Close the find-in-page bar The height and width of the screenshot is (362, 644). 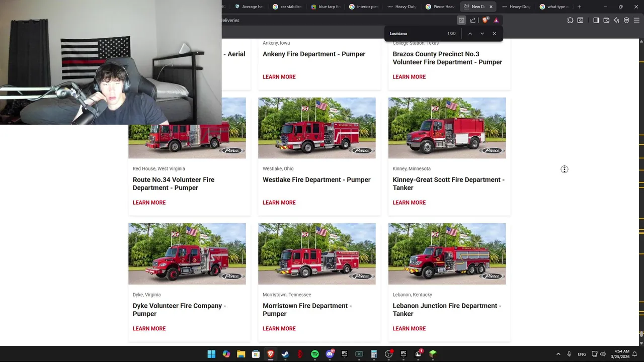coord(494,34)
